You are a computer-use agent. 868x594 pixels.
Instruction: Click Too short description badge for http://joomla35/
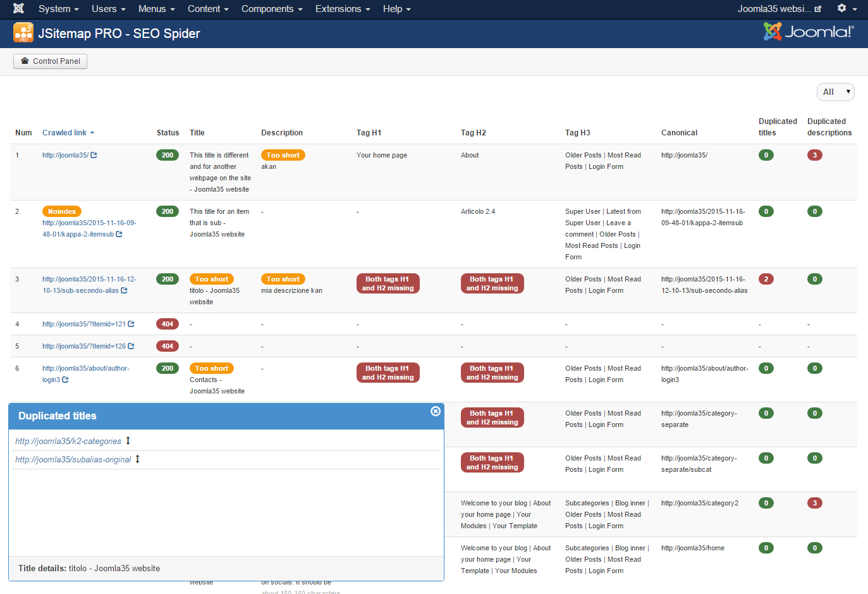[283, 155]
